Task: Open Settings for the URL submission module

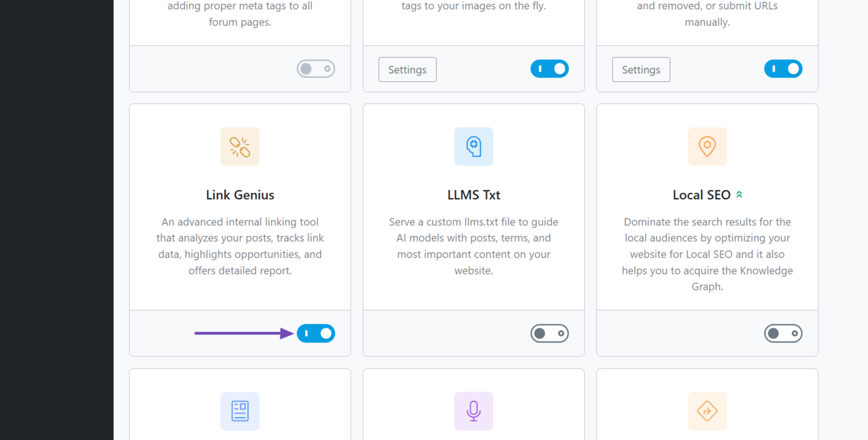Action: [641, 69]
